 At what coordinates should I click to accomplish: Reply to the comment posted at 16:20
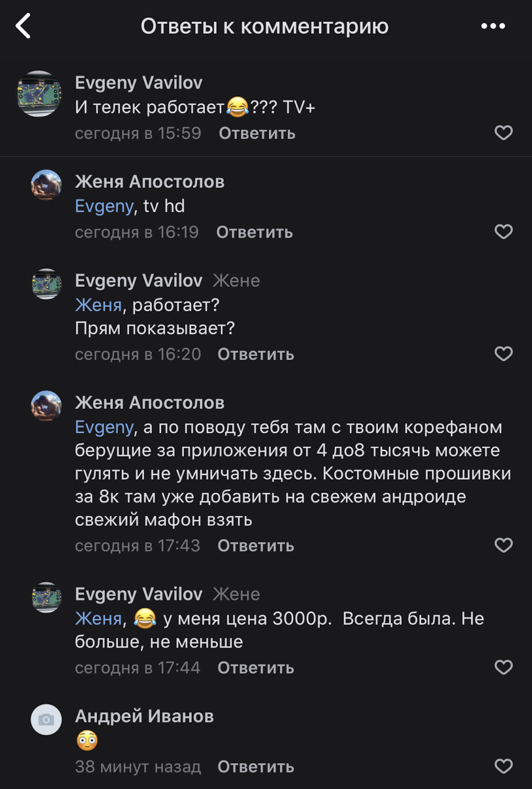[255, 354]
